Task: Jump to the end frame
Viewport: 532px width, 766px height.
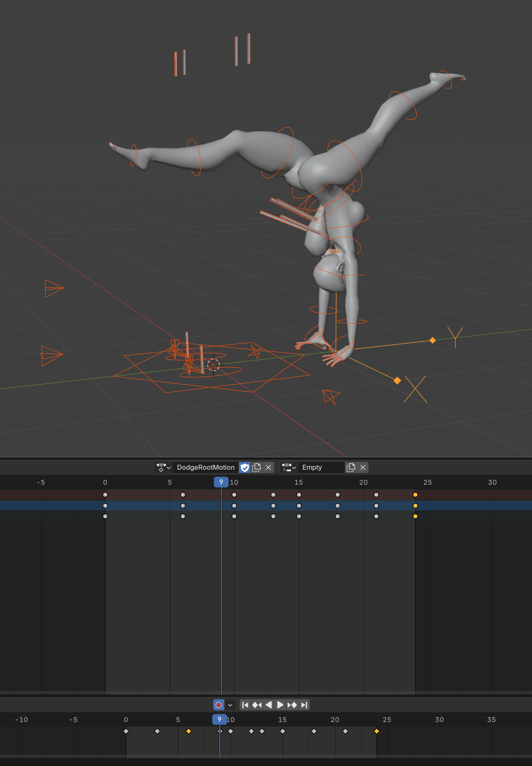Action: 304,705
